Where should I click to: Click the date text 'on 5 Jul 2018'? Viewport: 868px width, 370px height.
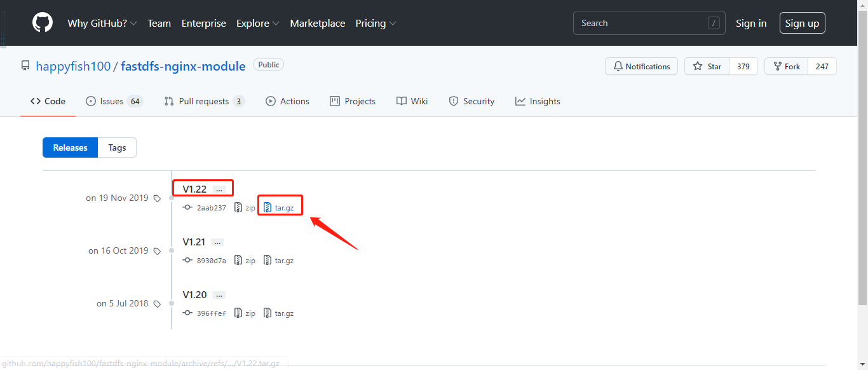[123, 304]
